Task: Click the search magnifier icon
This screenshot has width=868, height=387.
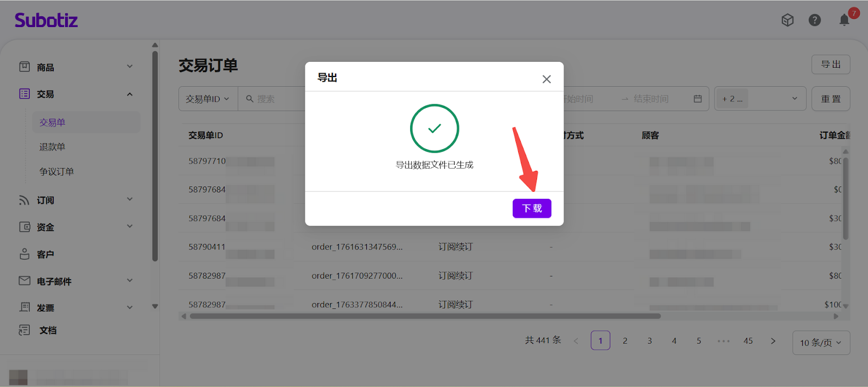Action: pyautogui.click(x=250, y=99)
